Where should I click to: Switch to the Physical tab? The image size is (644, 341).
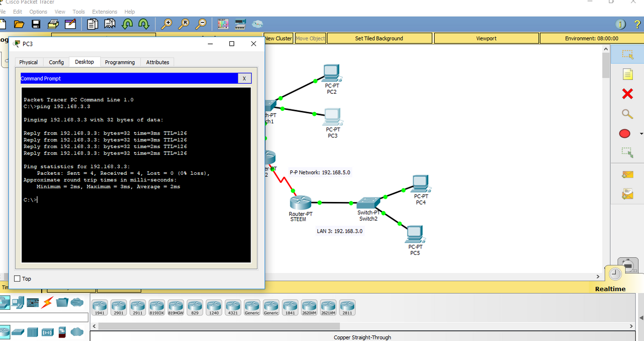[x=28, y=62]
